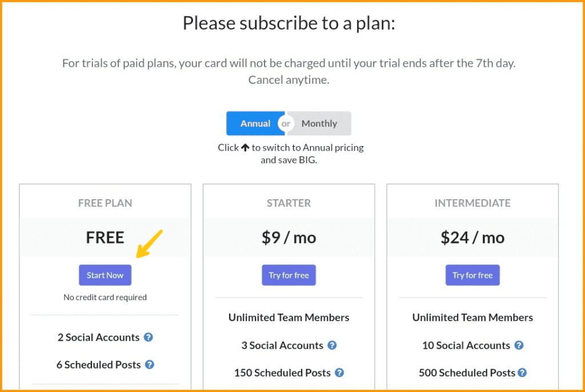Viewport: 585px width, 392px height.
Task: Open help icon beside 3 Social Accounts
Action: click(332, 345)
